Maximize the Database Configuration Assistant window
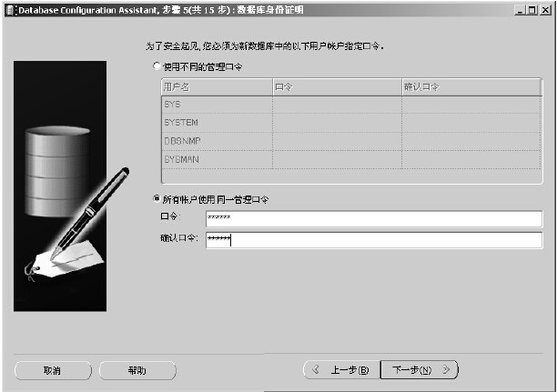The width and height of the screenshot is (557, 392). pos(532,10)
